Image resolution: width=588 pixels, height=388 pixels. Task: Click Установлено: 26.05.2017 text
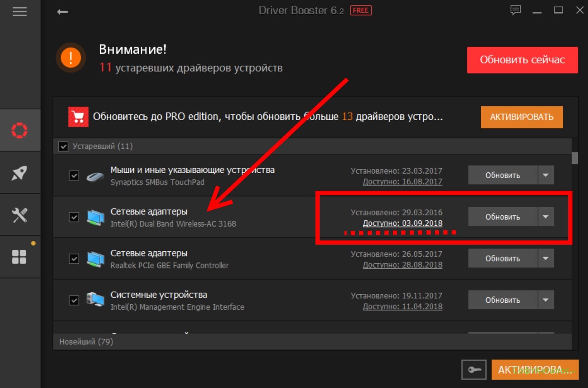(x=397, y=254)
